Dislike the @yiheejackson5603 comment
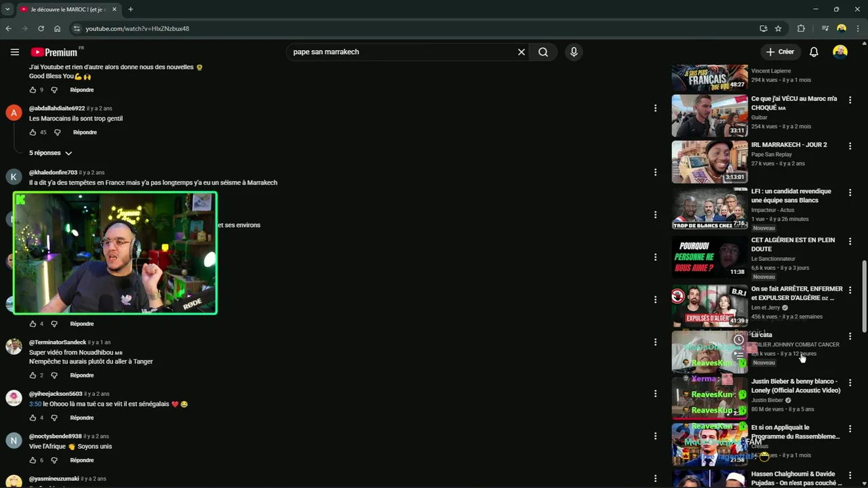Viewport: 868px width, 488px height. coord(54,418)
